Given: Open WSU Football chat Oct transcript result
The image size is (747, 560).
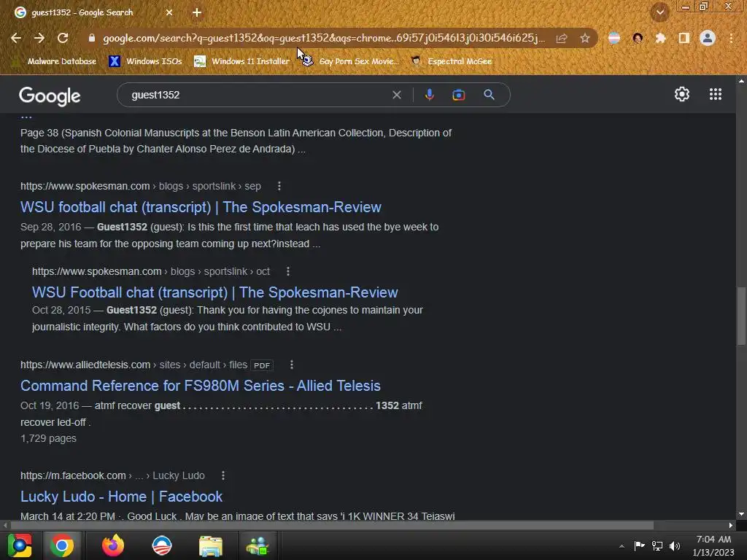Looking at the screenshot, I should (215, 292).
